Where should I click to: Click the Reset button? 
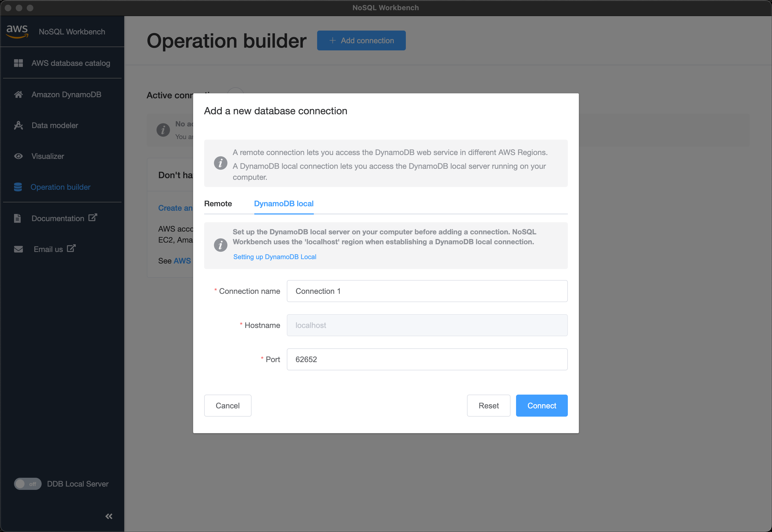[489, 405]
